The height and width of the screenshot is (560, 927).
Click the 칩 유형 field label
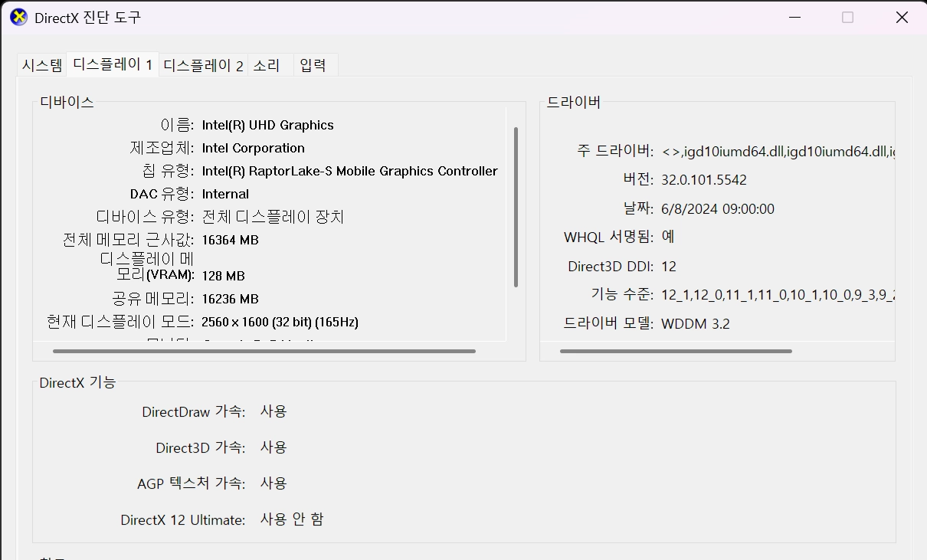[169, 171]
